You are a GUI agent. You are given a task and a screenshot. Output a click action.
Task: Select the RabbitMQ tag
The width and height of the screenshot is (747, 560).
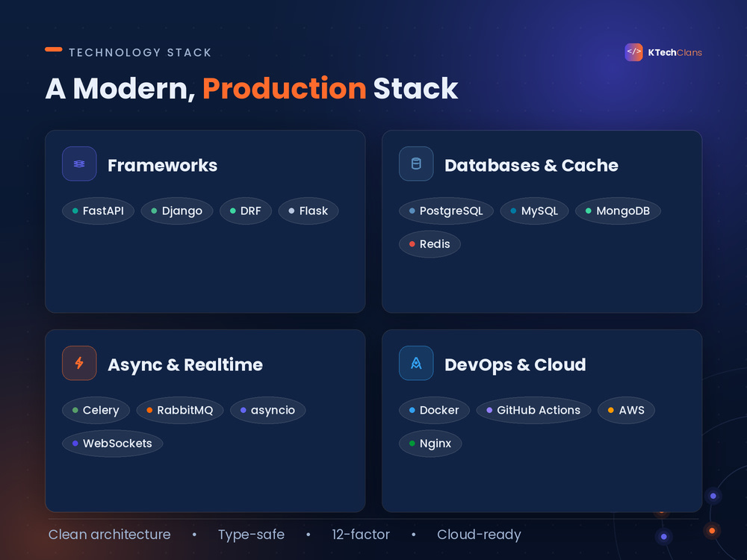point(179,410)
